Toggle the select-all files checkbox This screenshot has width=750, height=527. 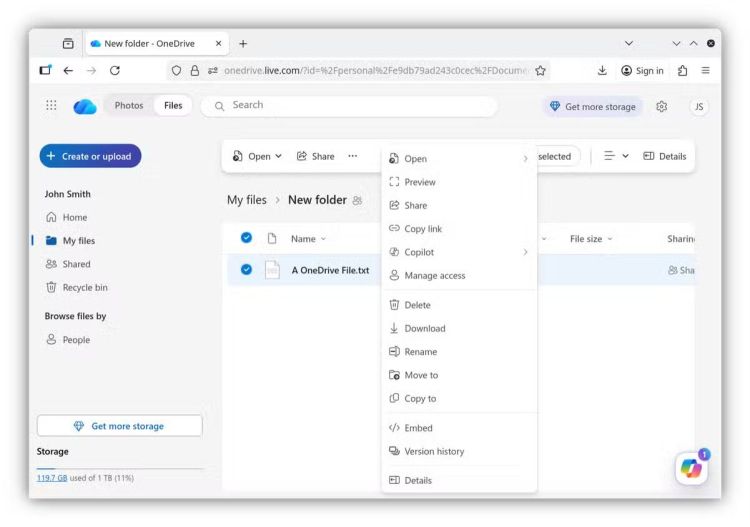pyautogui.click(x=246, y=238)
